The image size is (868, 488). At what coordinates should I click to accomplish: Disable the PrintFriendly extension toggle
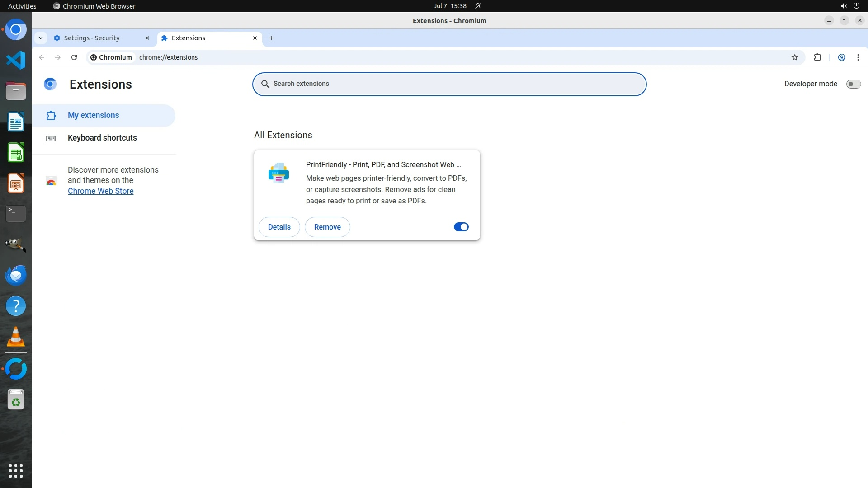coord(461,227)
